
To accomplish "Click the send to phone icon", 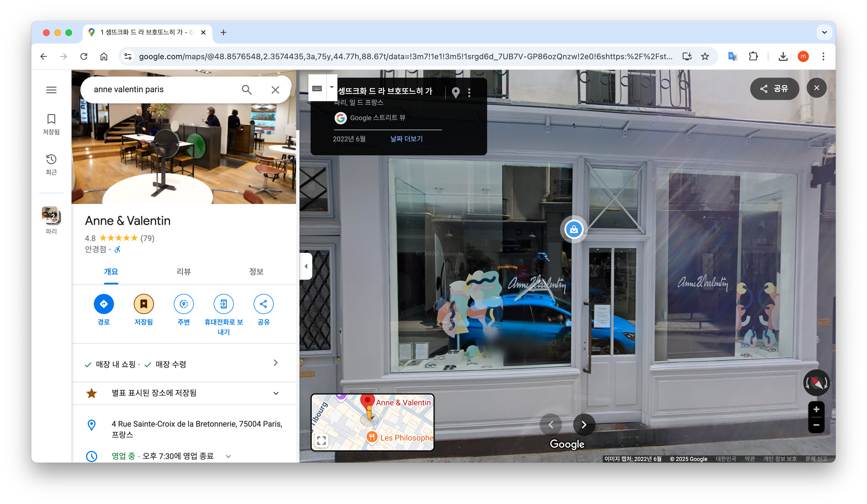I will tap(223, 304).
